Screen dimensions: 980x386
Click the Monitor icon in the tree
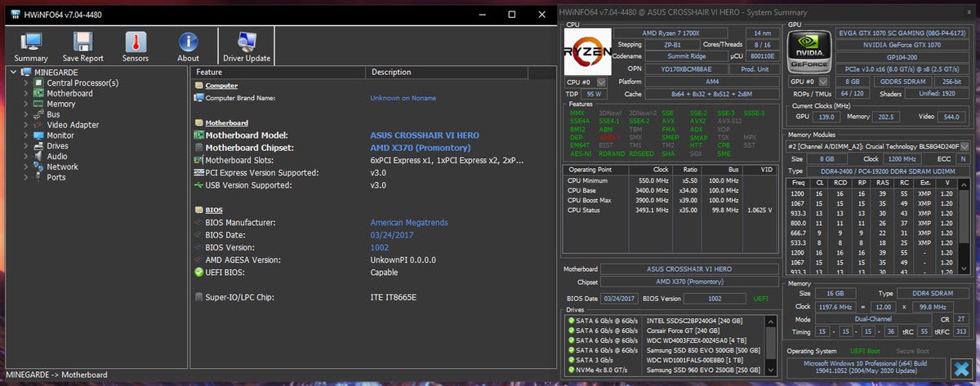38,135
